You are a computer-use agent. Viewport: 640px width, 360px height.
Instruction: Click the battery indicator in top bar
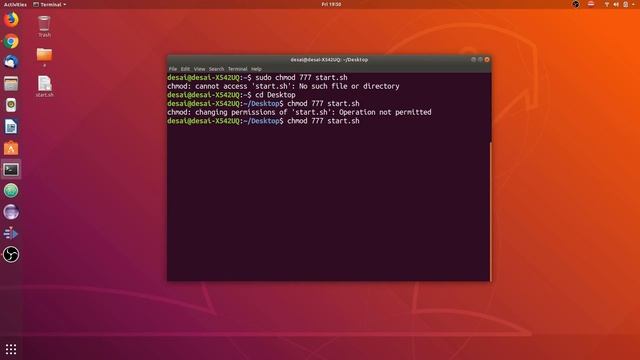625,4
